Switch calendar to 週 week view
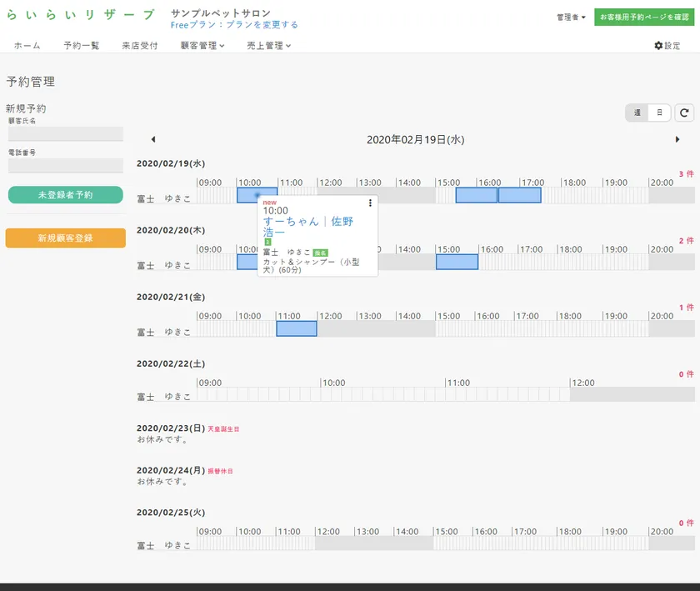The width and height of the screenshot is (700, 591). (637, 113)
